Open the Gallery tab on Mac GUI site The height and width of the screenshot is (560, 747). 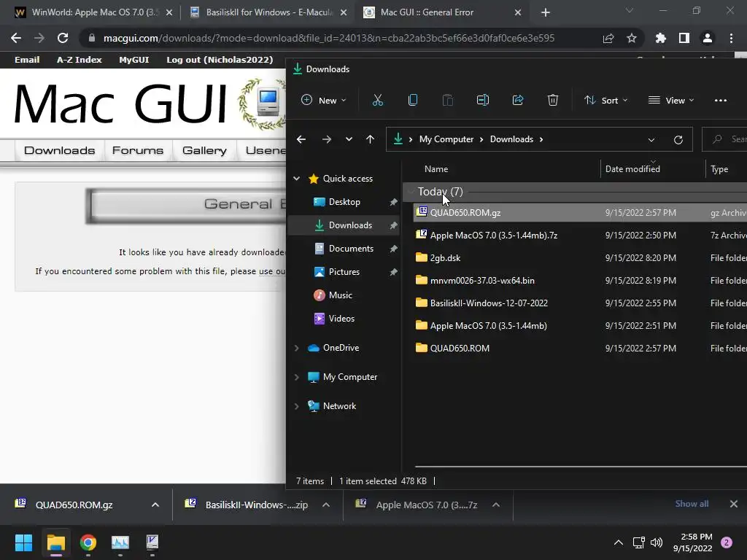(204, 150)
